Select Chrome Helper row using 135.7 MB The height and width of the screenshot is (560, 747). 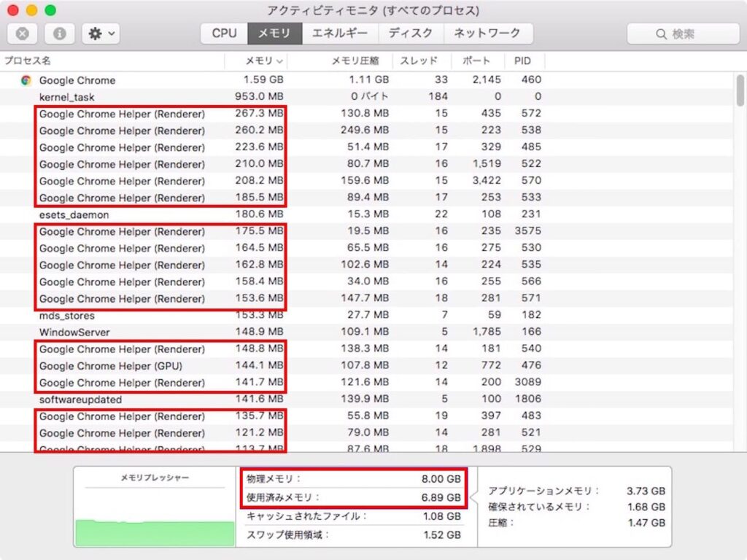367,416
